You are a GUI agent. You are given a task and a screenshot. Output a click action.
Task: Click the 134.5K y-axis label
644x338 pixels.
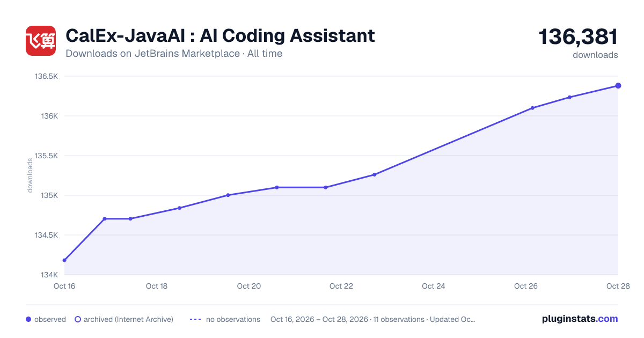(x=46, y=235)
